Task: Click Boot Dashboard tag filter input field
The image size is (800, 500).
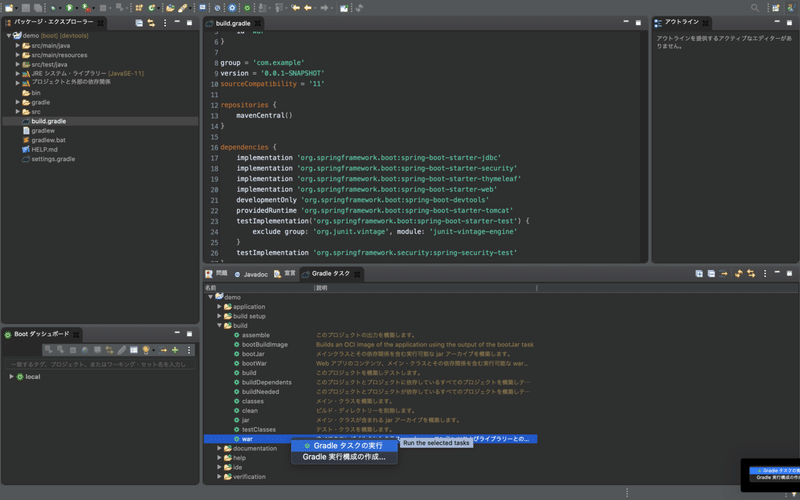Action: (99, 364)
